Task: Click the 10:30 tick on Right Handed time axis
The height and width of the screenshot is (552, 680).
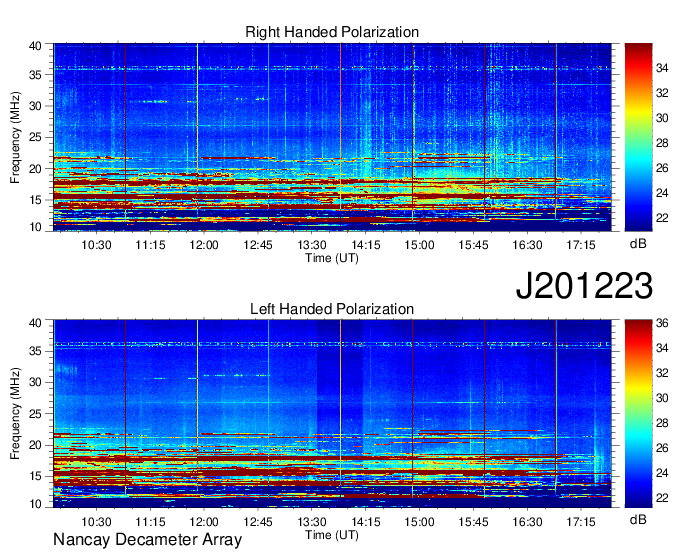Action: tap(96, 245)
